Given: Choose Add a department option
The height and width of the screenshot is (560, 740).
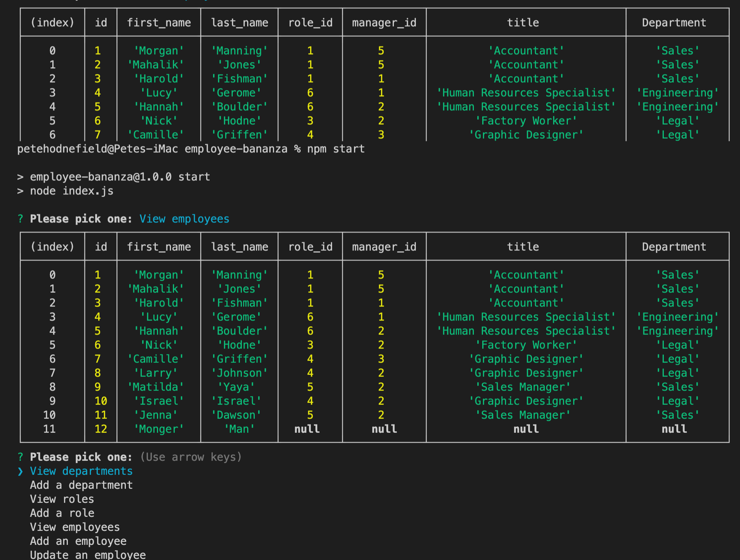Looking at the screenshot, I should click(81, 485).
